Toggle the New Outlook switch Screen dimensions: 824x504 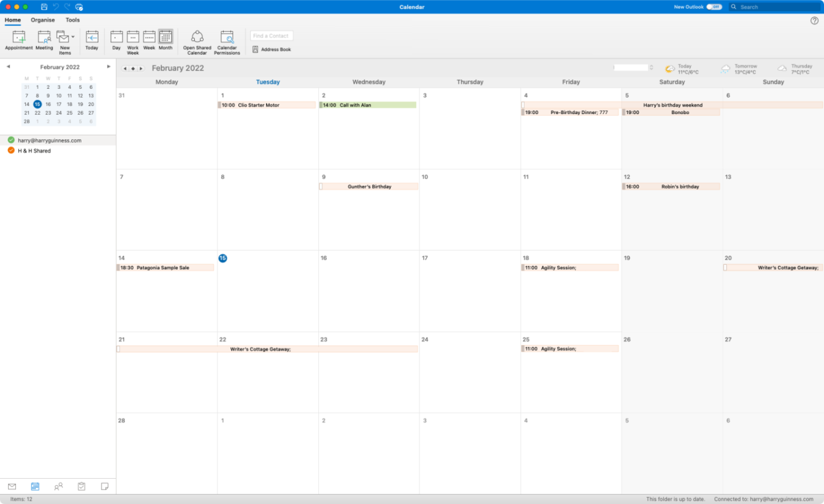714,7
